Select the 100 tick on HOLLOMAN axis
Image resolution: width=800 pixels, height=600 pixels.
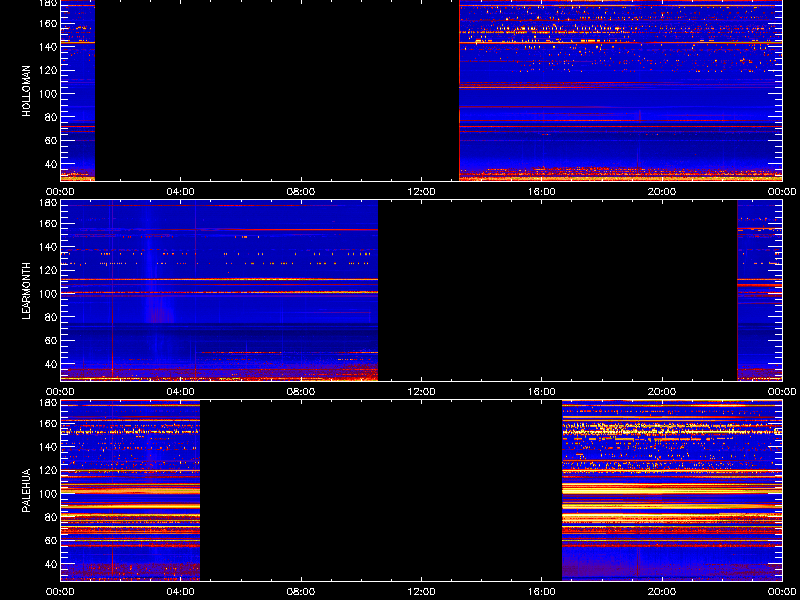pos(49,94)
